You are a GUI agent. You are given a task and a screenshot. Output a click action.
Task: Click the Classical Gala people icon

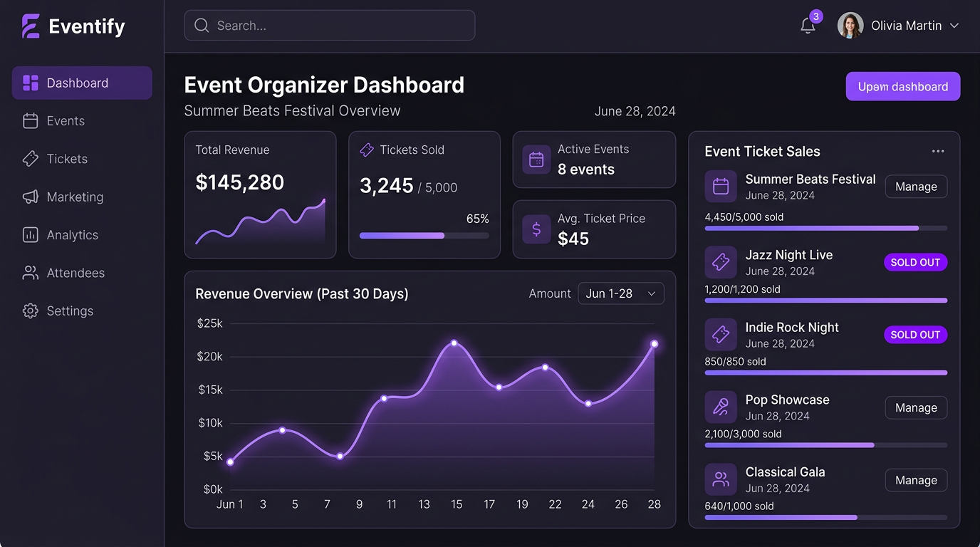[721, 479]
